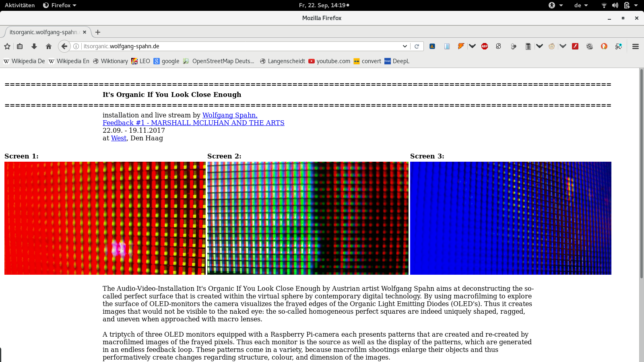The height and width of the screenshot is (362, 644).
Task: Open the Stylish styles manager icon
Action: (x=498, y=46)
